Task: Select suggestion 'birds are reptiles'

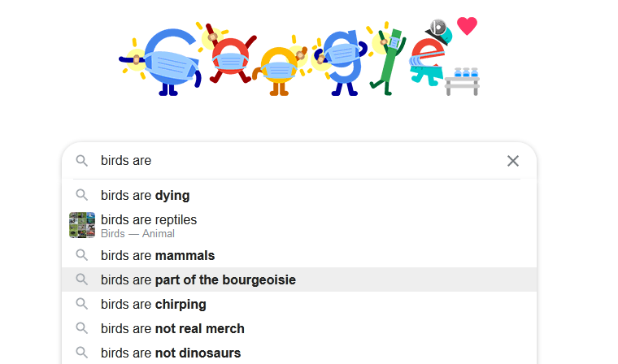Action: 149,219
